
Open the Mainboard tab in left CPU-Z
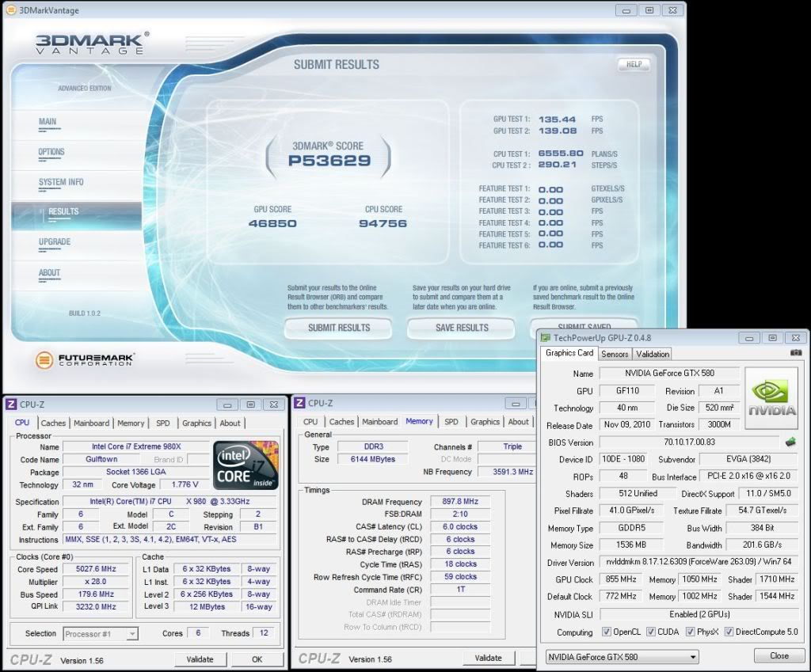pyautogui.click(x=92, y=423)
